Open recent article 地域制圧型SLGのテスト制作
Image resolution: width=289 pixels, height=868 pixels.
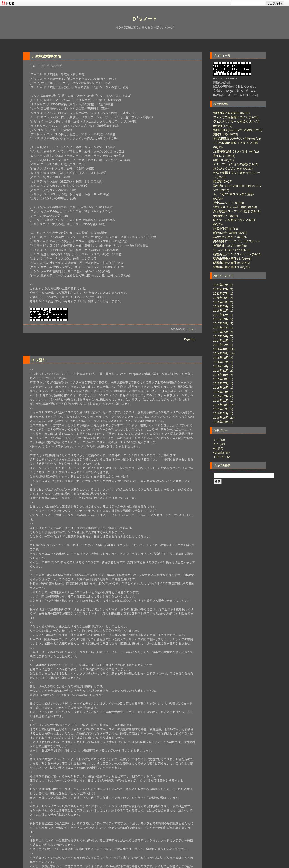(x=237, y=139)
